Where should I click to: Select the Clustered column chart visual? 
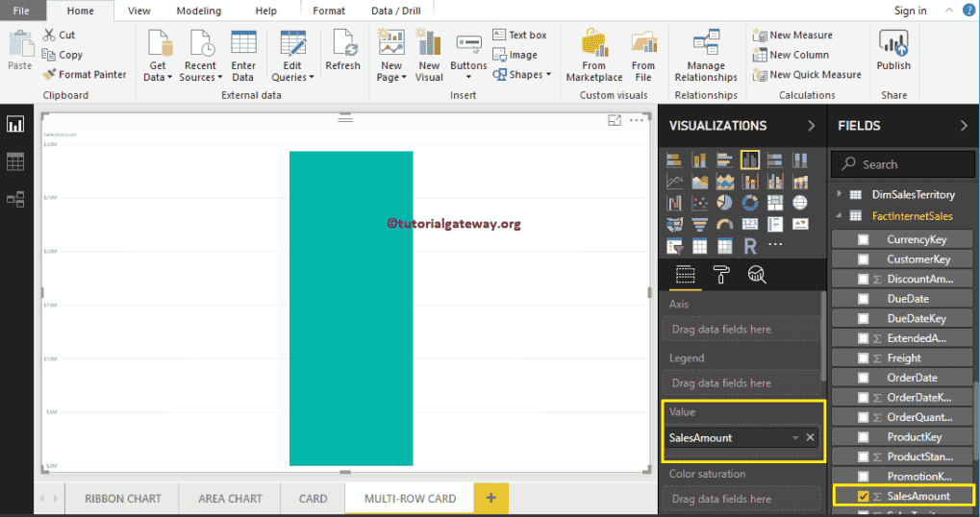(x=750, y=160)
